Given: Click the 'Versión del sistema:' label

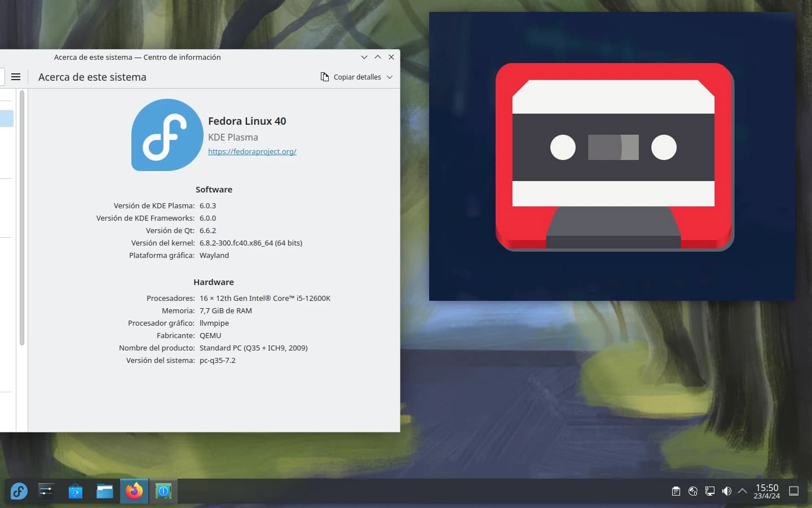Looking at the screenshot, I should click(x=161, y=360).
